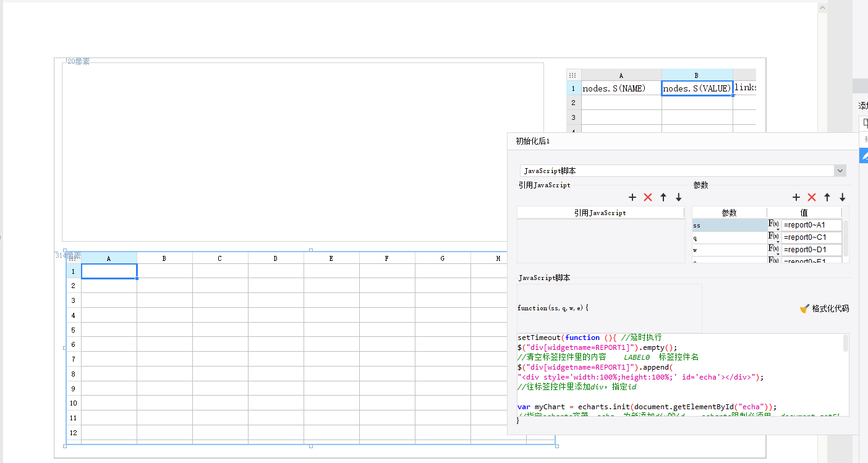Select the q parameter name cell

click(730, 237)
